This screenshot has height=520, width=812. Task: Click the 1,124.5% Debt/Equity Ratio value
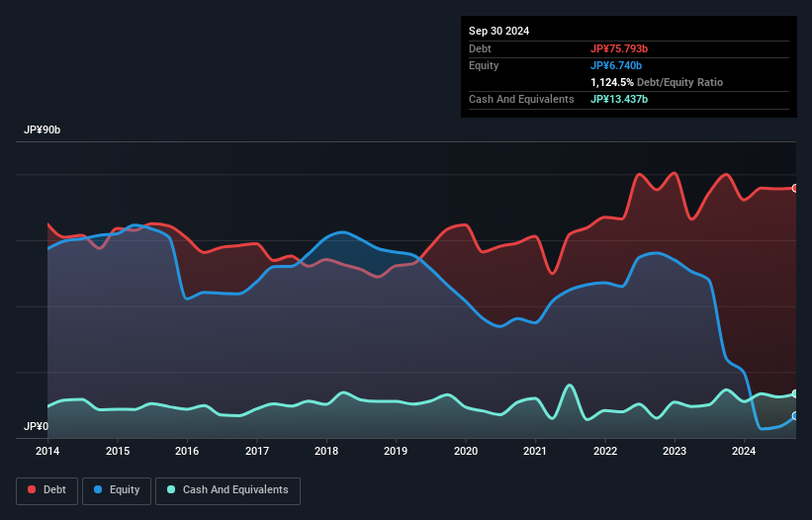coord(611,82)
